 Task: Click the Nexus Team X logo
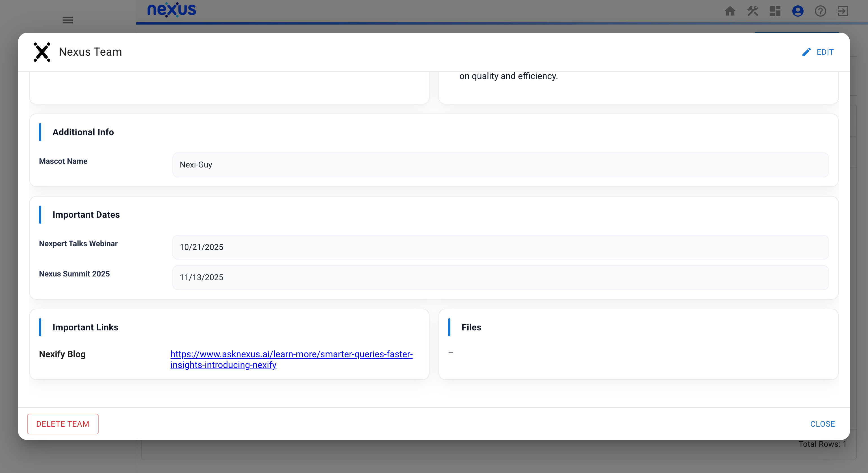click(42, 52)
